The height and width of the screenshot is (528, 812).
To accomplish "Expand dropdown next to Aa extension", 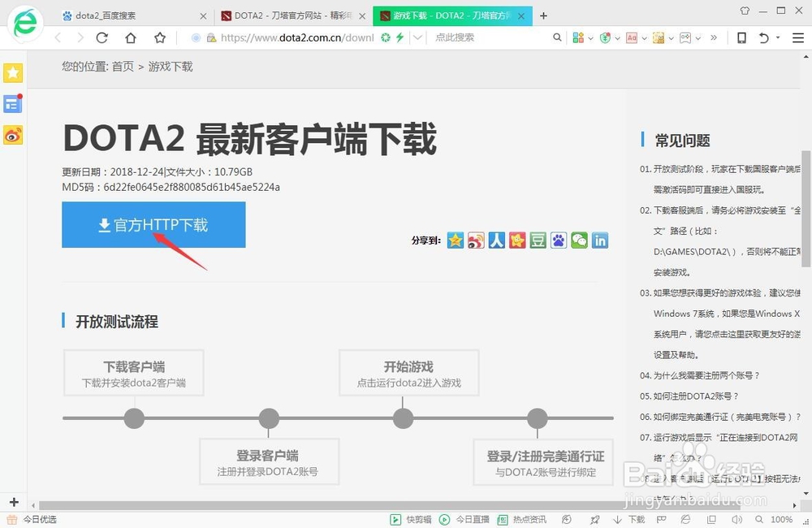I will (x=644, y=38).
